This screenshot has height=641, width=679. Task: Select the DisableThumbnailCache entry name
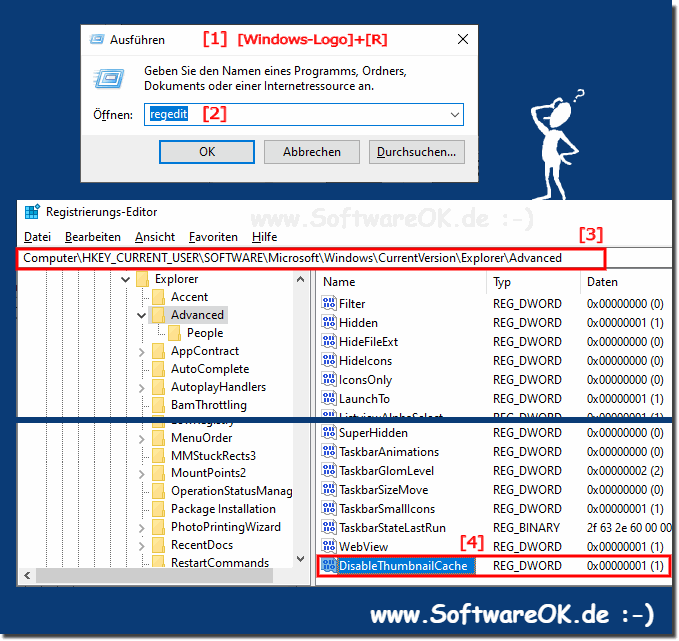coord(403,566)
